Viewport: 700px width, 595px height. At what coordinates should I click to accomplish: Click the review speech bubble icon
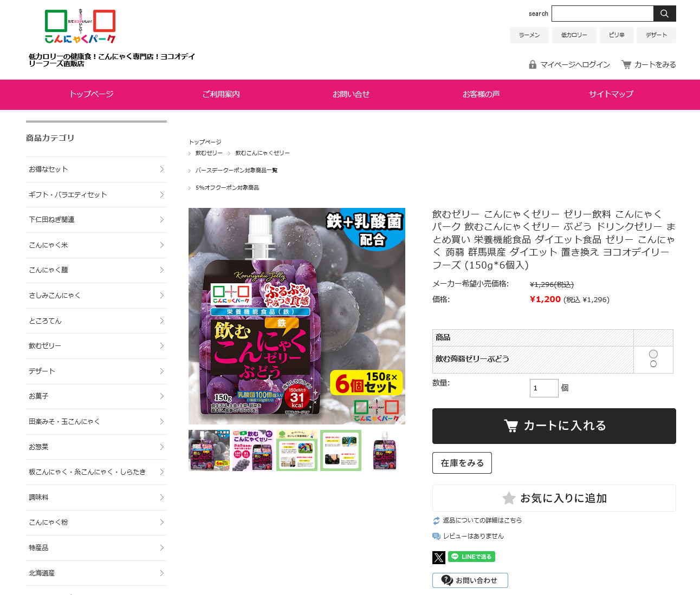point(437,537)
